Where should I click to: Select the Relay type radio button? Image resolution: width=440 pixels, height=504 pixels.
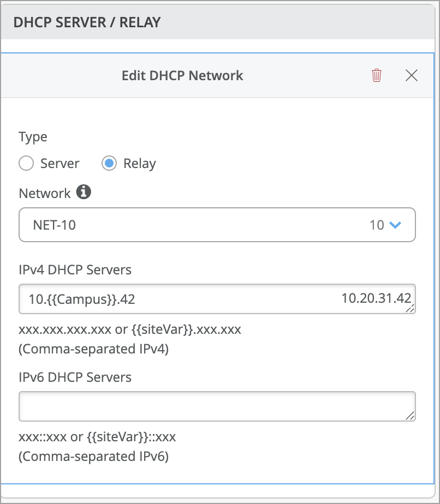(x=109, y=164)
